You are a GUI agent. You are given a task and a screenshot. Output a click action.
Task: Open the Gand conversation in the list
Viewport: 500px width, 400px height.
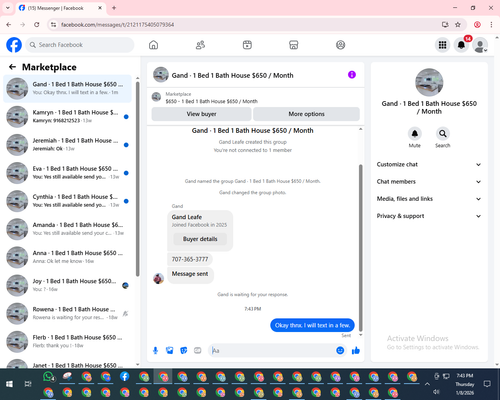pyautogui.click(x=67, y=89)
